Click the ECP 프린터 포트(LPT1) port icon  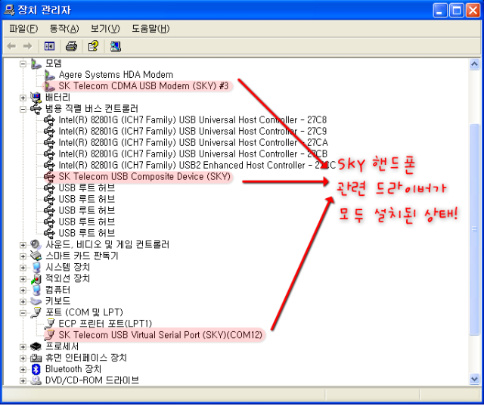tap(50, 324)
